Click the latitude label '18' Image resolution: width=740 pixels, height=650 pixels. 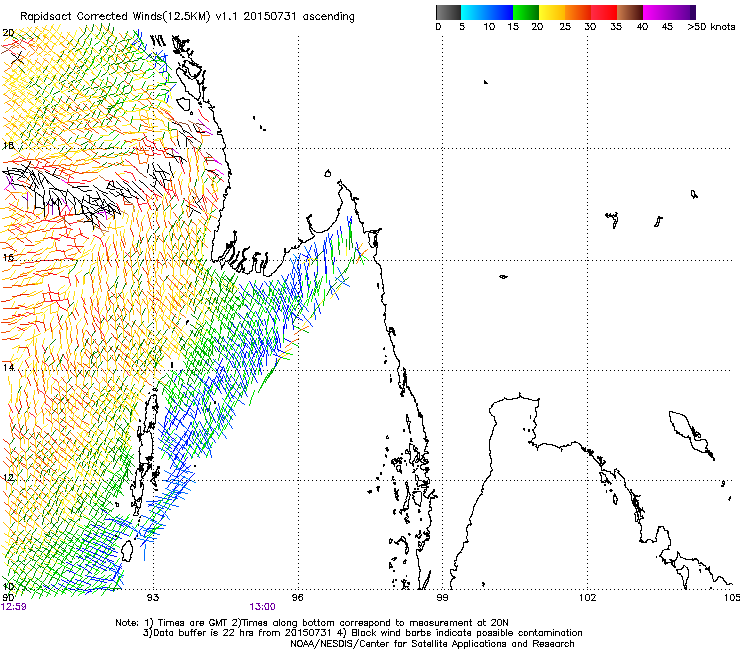[x=8, y=145]
